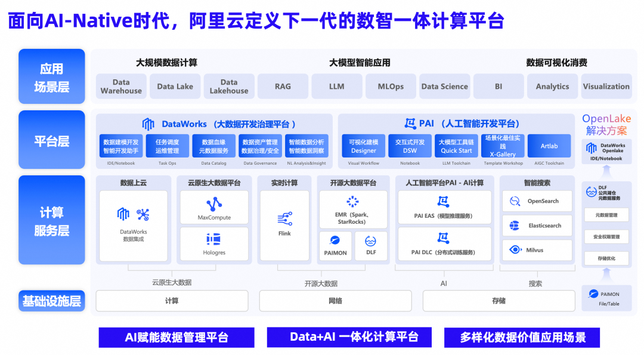The width and height of the screenshot is (644, 355).
Task: Click the EMR (Spark, StarRocks) icon
Action: point(352,201)
